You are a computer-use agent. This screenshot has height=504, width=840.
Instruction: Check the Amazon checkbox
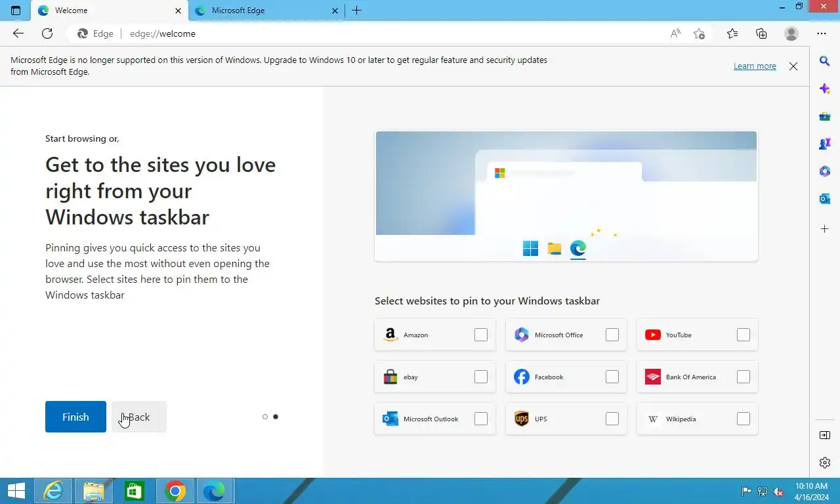[x=481, y=335]
